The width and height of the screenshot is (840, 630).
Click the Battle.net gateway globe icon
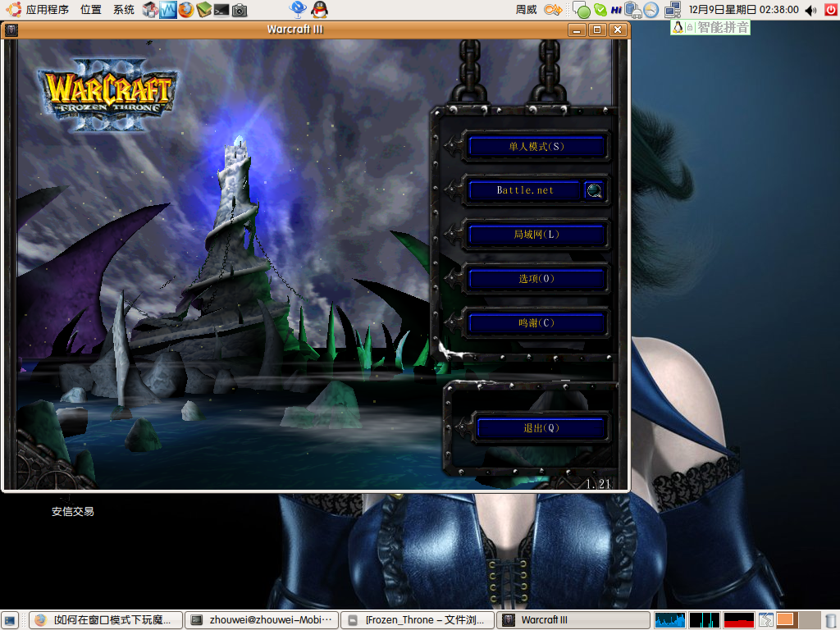click(594, 190)
